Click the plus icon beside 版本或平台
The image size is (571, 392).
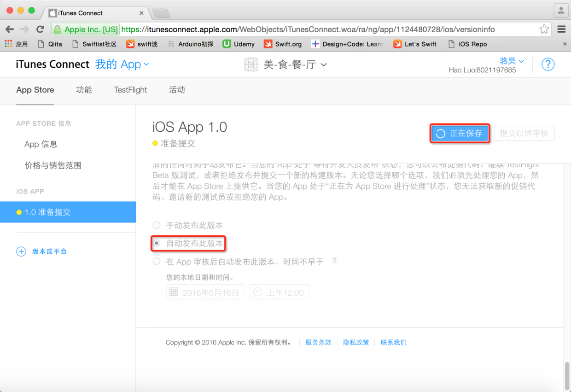(x=21, y=252)
